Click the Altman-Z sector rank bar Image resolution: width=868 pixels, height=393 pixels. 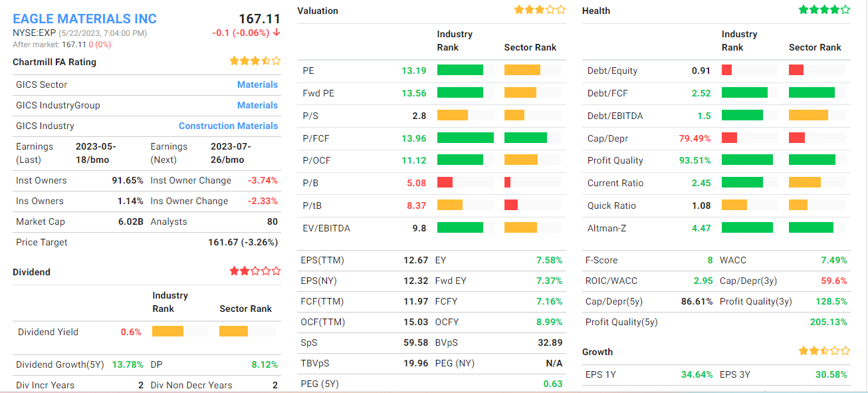811,227
